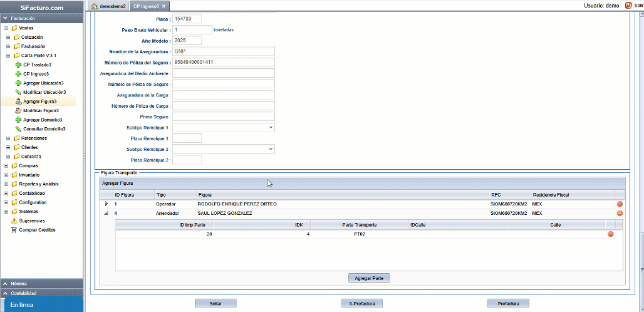The height and width of the screenshot is (312, 644).
Task: Expand the Operador row triangle
Action: point(106,204)
